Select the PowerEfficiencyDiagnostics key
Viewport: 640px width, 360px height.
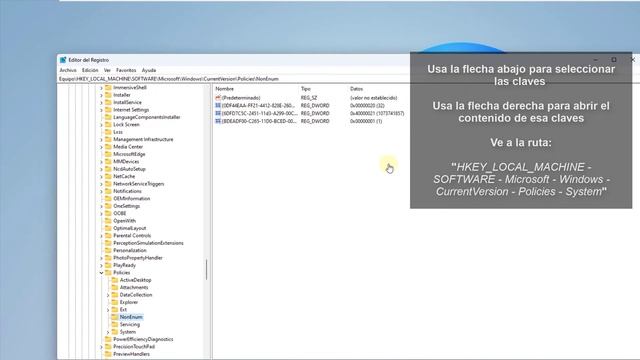click(x=143, y=339)
